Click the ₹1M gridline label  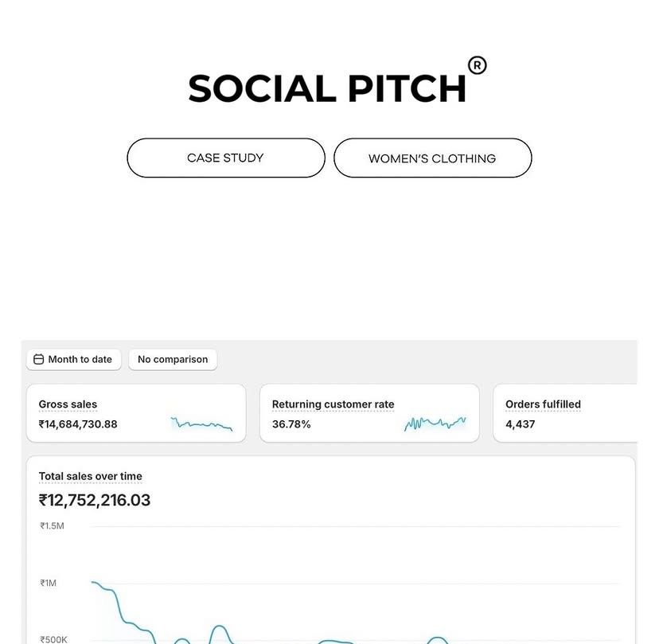pyautogui.click(x=49, y=583)
